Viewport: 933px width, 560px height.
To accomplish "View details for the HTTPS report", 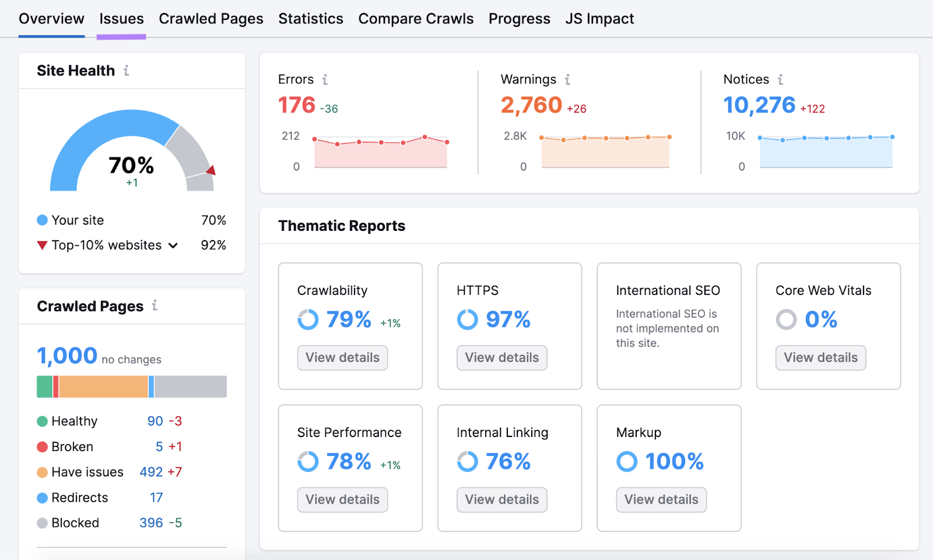I will [501, 357].
